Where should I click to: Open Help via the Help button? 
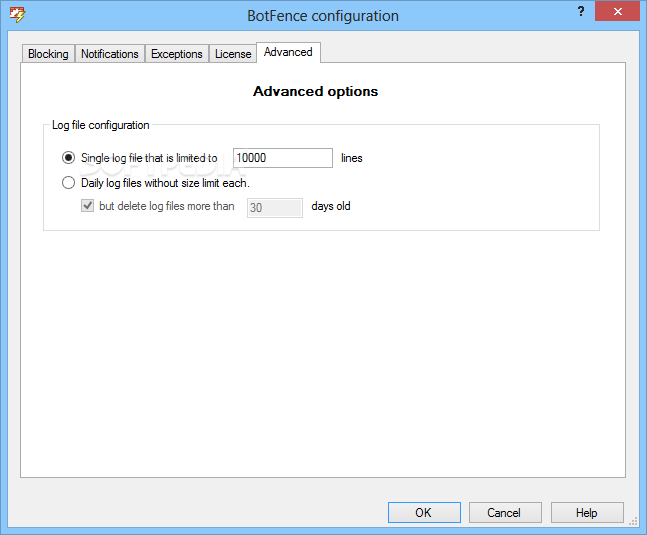[x=587, y=512]
